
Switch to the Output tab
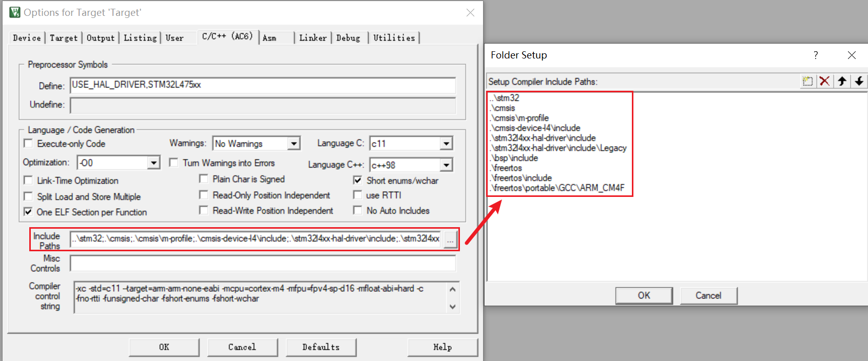(101, 38)
